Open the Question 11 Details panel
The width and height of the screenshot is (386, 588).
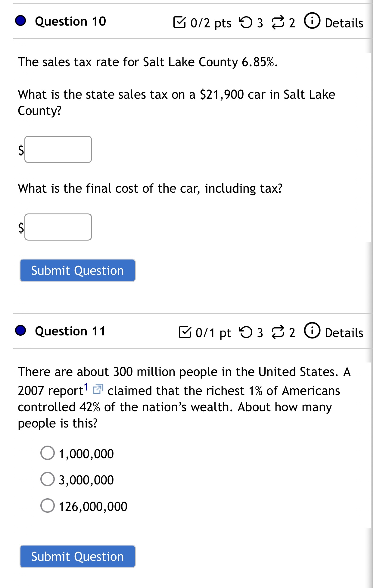pos(344,333)
